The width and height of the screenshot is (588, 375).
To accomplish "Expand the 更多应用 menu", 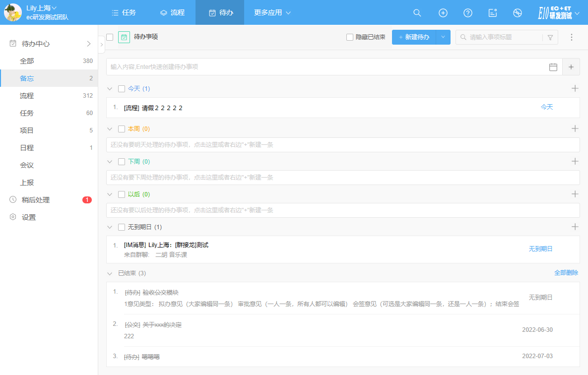I will 272,12.
